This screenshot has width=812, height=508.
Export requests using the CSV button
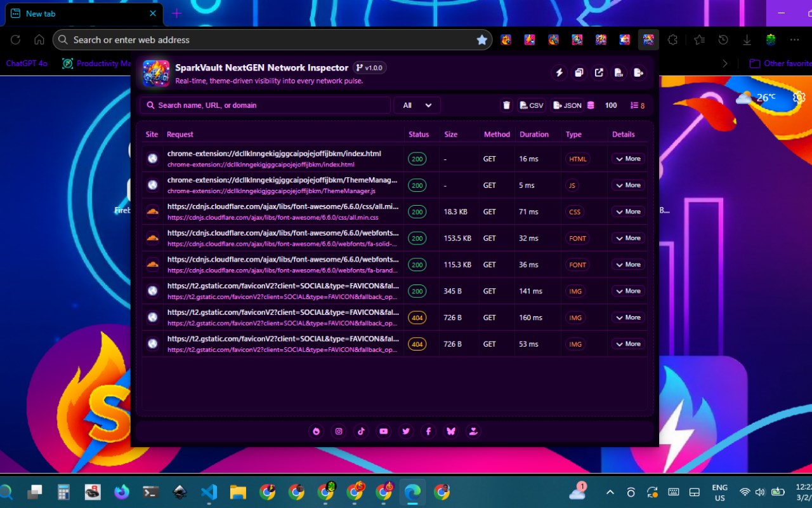[x=532, y=105]
